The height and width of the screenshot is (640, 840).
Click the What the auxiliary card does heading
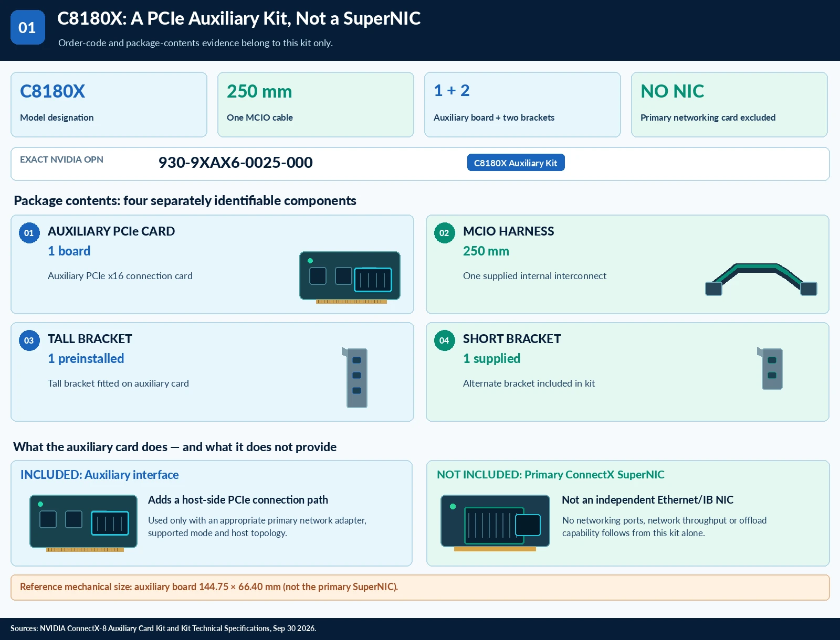175,447
